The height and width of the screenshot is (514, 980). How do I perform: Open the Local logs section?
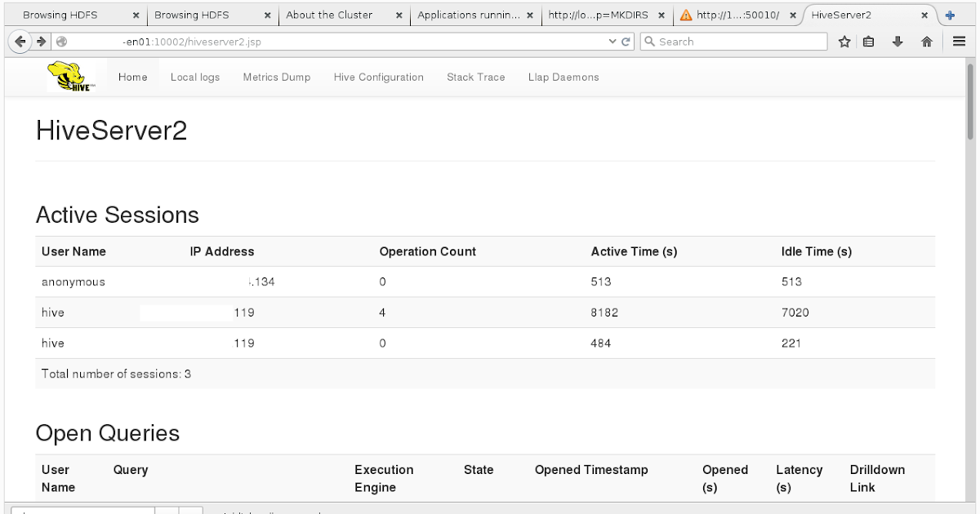[x=194, y=77]
